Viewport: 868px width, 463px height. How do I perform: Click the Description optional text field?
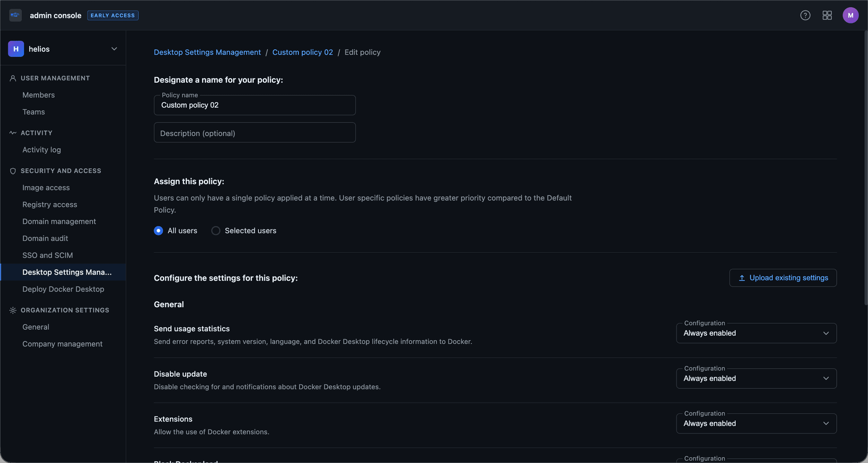[x=255, y=132]
